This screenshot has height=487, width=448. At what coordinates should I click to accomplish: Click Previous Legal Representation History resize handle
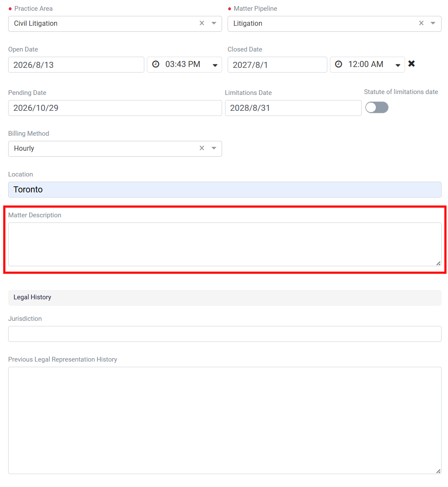tap(438, 471)
